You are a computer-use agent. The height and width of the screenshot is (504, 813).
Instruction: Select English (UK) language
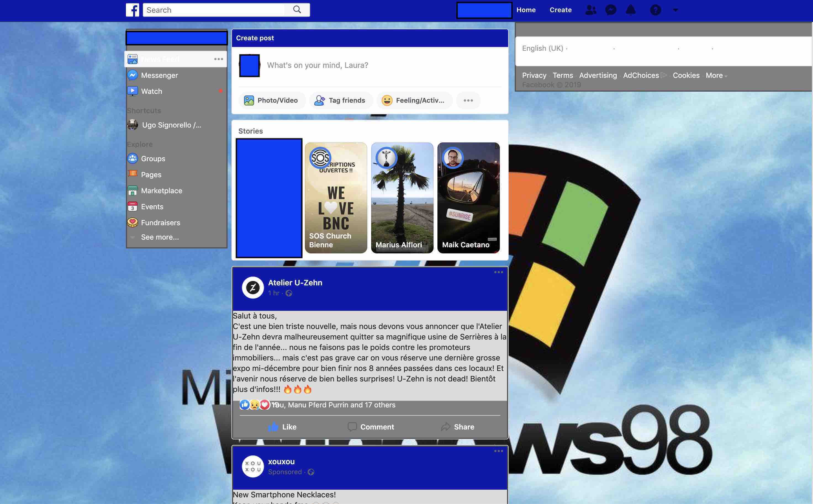[x=543, y=48]
